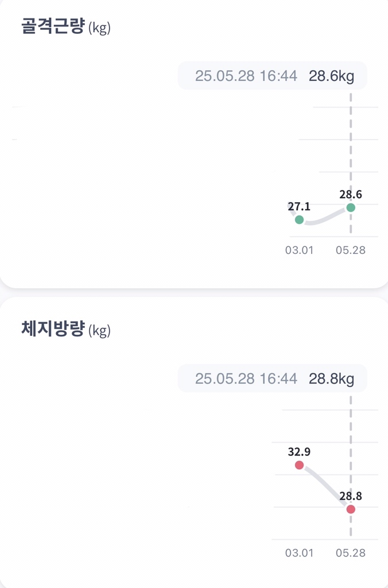Tap the 32.9 value label
The image size is (388, 588).
point(299,451)
